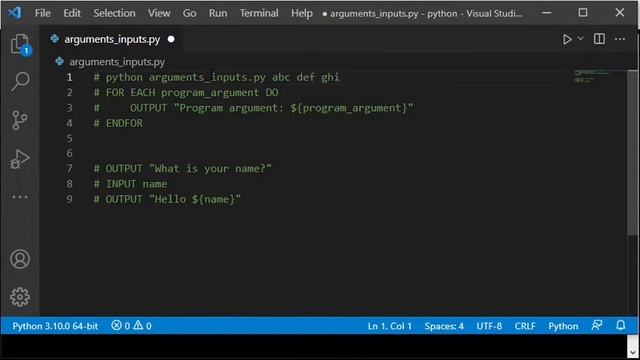Open the Help menu
The image size is (640, 360).
coord(302,13)
